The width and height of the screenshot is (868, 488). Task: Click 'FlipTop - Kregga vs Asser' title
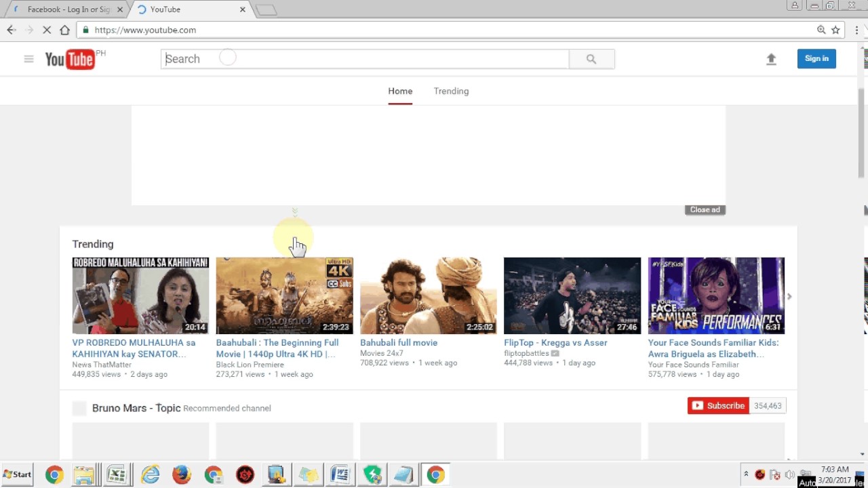point(555,343)
